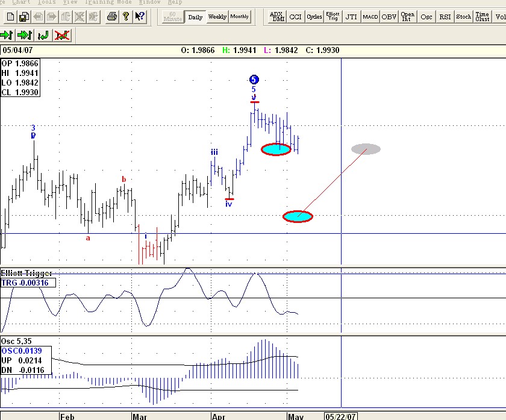Image resolution: width=506 pixels, height=420 pixels.
Task: Print the chart with the printer icon
Action: tap(111, 16)
